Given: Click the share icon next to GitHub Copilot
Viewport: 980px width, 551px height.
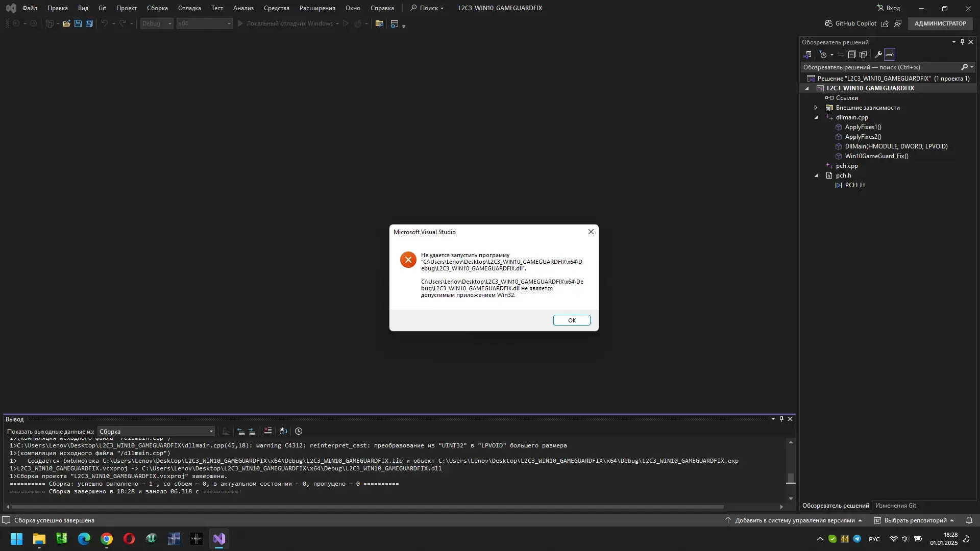Looking at the screenshot, I should (885, 23).
